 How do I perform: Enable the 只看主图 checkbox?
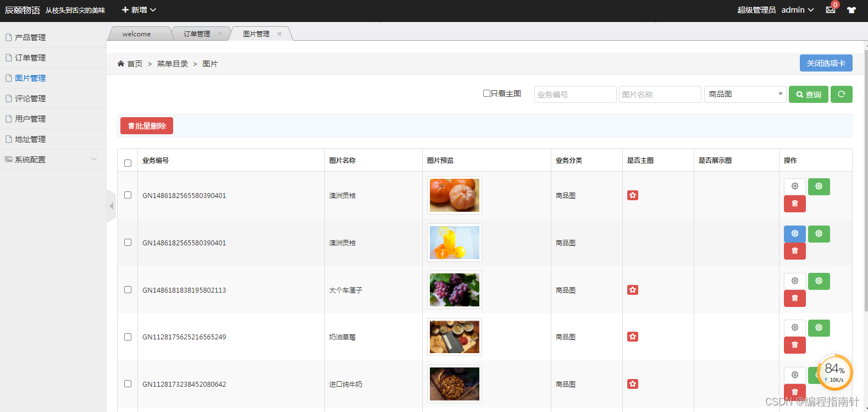(x=486, y=94)
